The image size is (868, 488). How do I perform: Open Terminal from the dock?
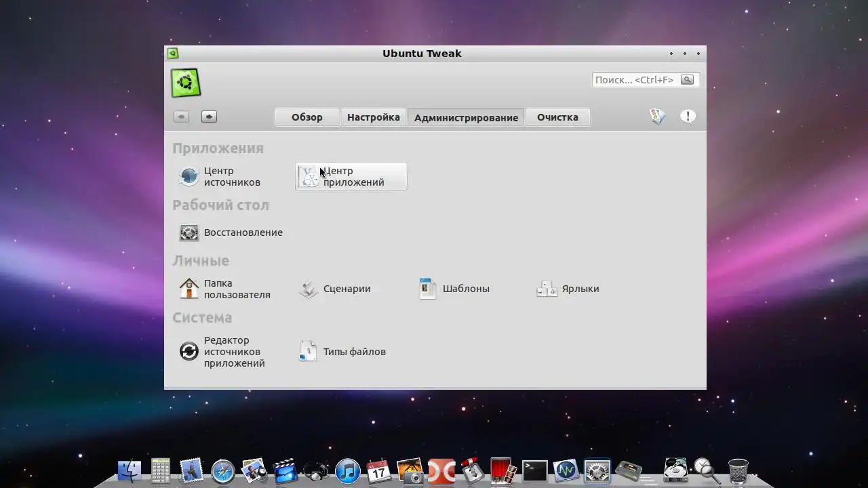(x=534, y=470)
